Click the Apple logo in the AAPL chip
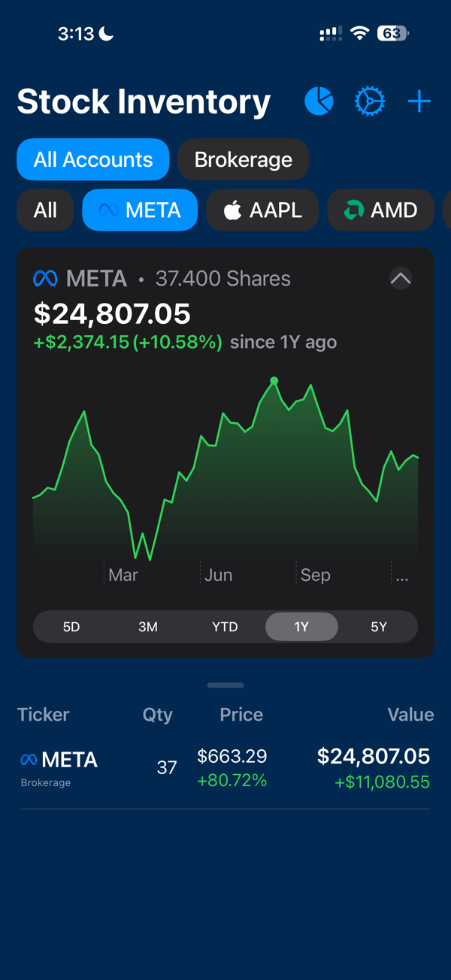The width and height of the screenshot is (451, 980). (x=234, y=210)
